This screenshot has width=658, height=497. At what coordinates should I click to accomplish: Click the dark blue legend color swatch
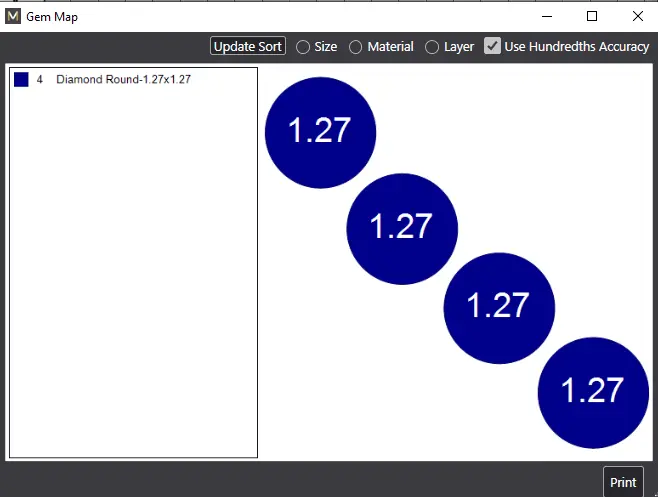click(x=21, y=79)
